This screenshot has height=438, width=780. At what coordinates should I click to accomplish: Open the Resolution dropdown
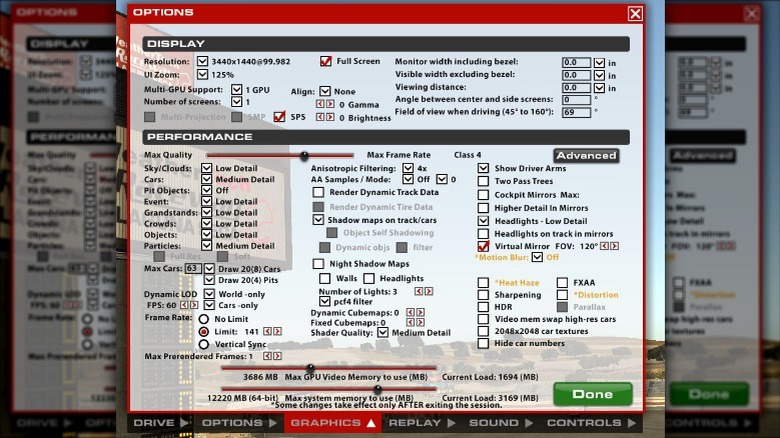pyautogui.click(x=203, y=61)
